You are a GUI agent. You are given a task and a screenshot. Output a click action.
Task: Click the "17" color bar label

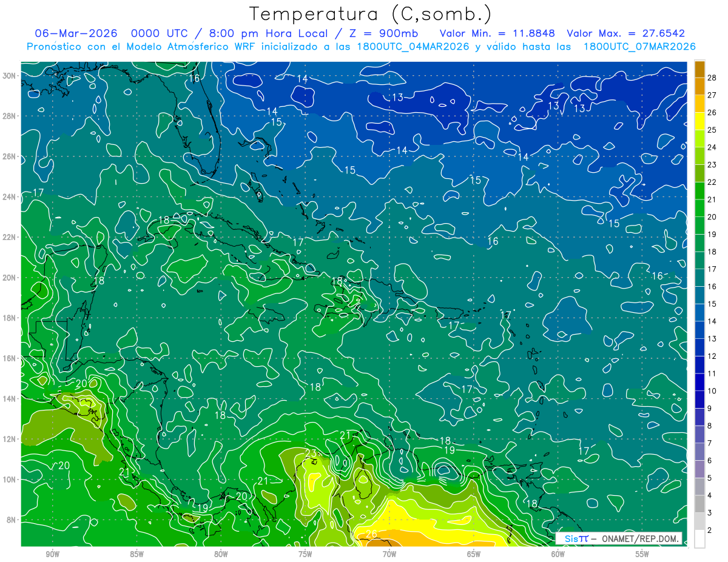(712, 269)
